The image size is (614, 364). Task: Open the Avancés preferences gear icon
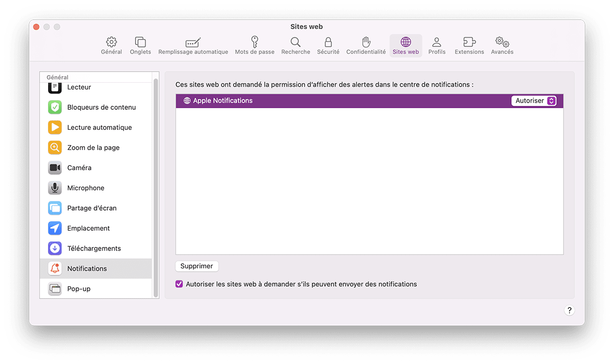tap(501, 45)
